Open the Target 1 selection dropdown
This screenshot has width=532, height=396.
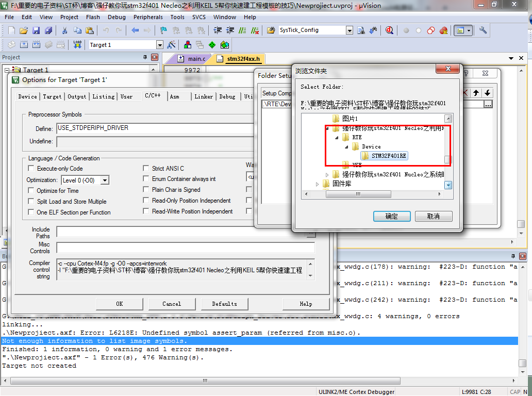tap(160, 45)
